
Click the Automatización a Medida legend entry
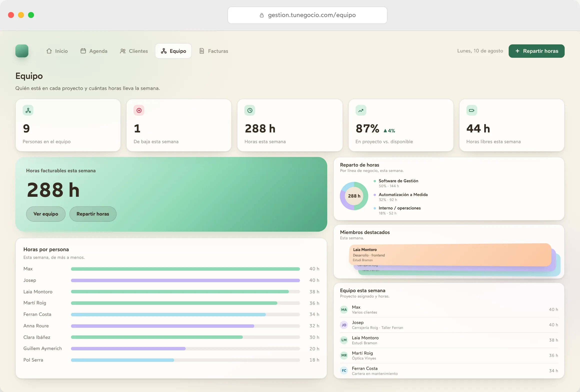[x=401, y=197]
